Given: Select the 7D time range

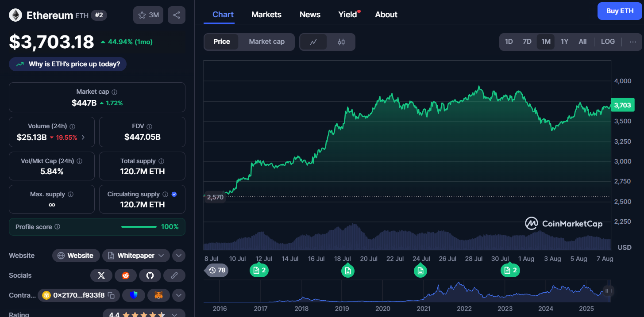Looking at the screenshot, I should (x=527, y=42).
